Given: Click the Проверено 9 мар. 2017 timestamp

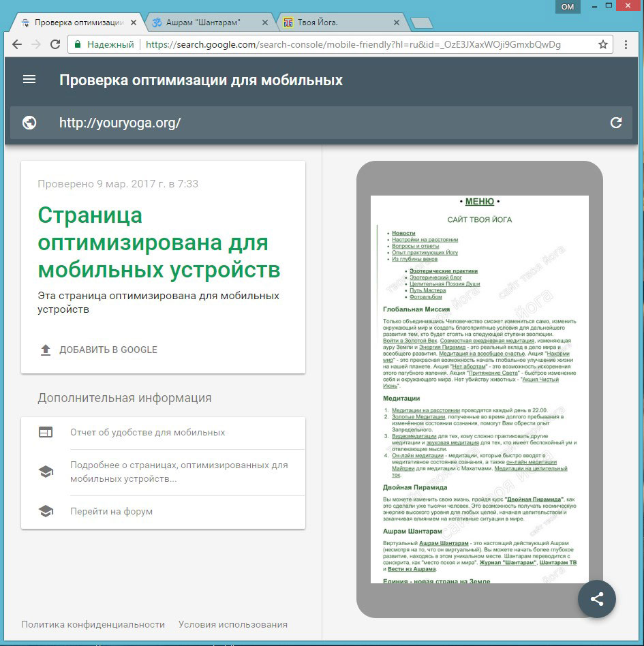Looking at the screenshot, I should [118, 184].
